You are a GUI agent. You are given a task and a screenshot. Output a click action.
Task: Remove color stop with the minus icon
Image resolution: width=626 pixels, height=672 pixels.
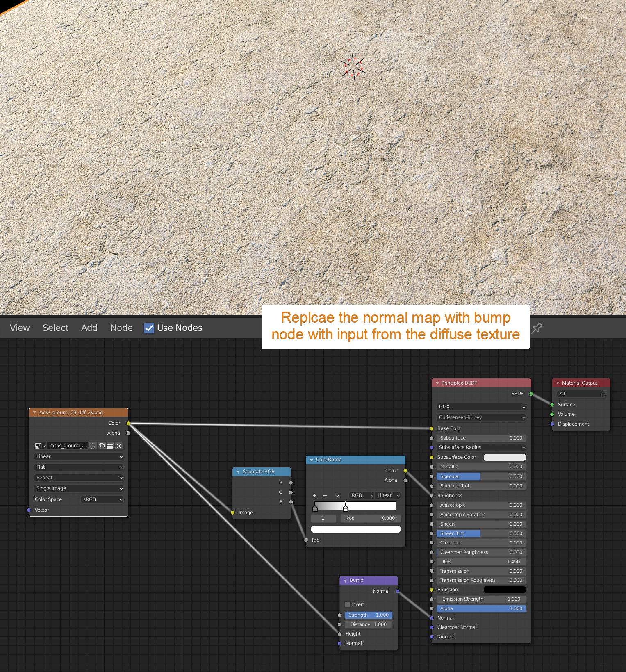[x=325, y=495]
